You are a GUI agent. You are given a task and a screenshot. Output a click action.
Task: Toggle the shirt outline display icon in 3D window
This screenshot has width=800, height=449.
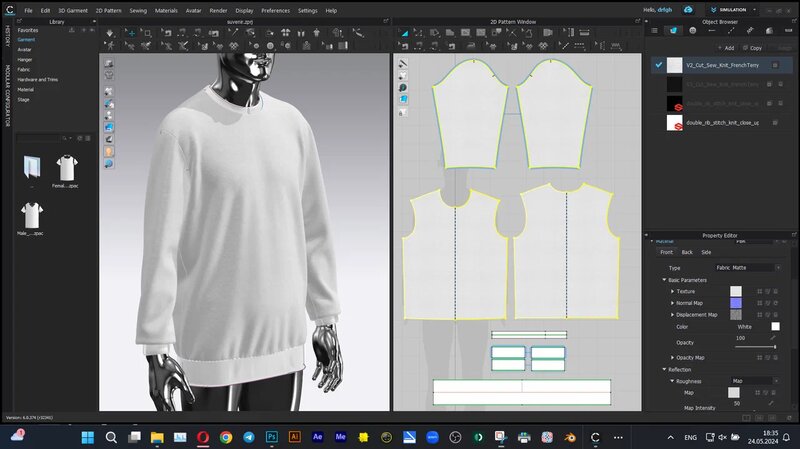(x=109, y=75)
